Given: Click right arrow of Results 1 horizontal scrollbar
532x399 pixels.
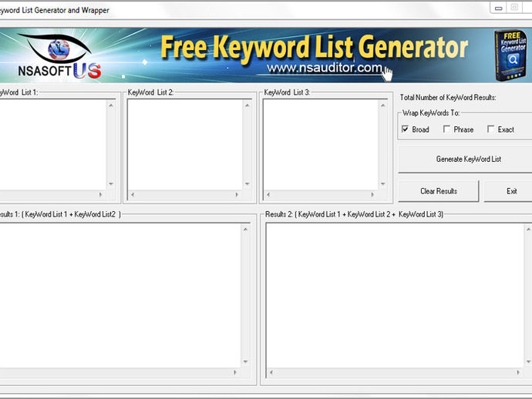Looking at the screenshot, I should coord(235,373).
